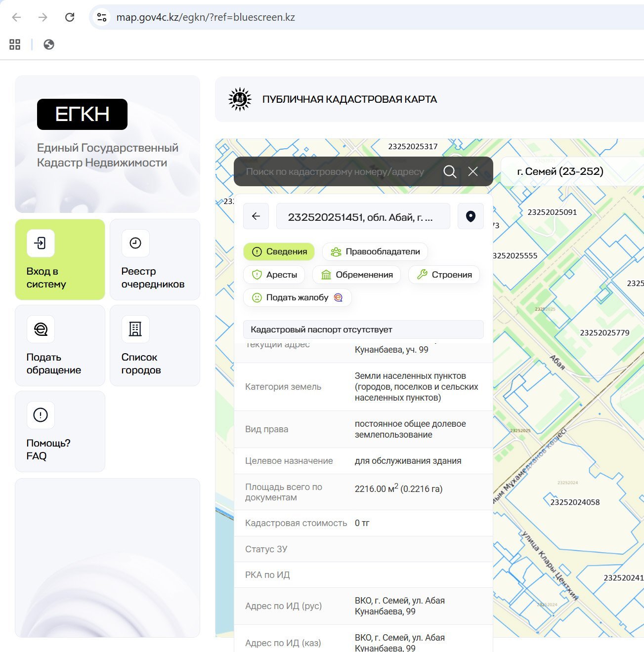Click the search magnifier icon
The height and width of the screenshot is (652, 644).
449,171
